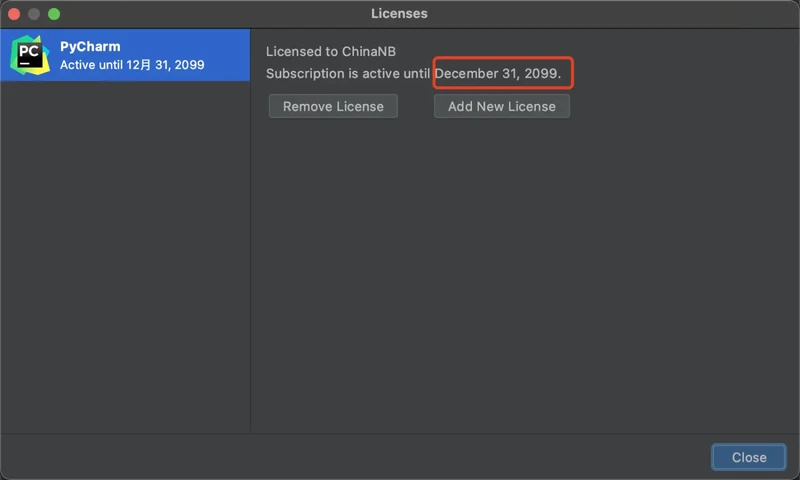Click the 'Active until 12月 31, 2099' subtitle
The height and width of the screenshot is (480, 800).
[132, 65]
